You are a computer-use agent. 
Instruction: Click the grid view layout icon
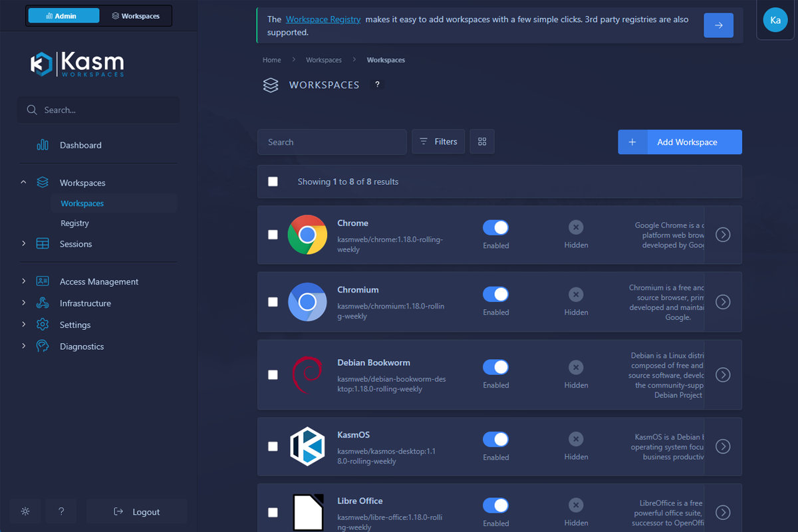(482, 142)
